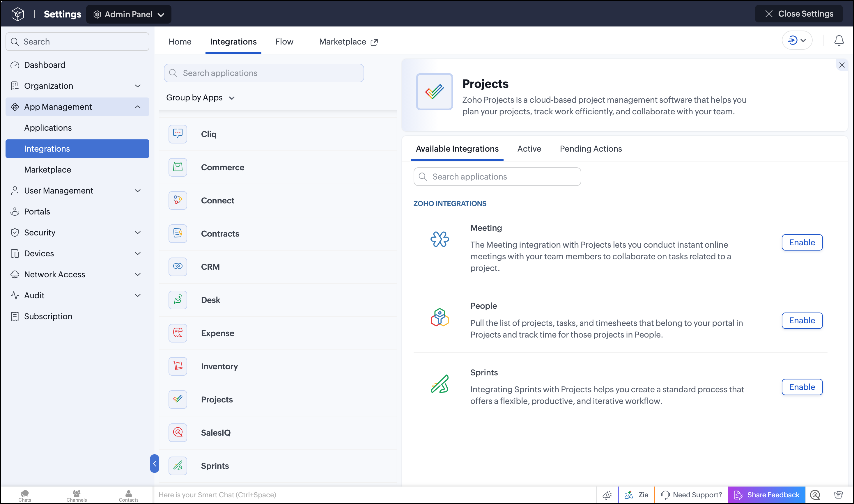Click the Smart Chat input bar
Screen dimensions: 854x504
click(375, 495)
